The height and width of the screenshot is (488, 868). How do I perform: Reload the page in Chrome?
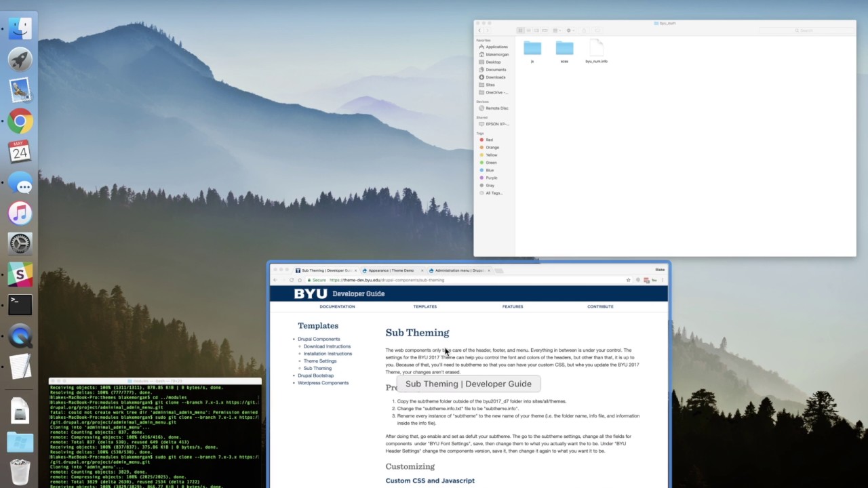pyautogui.click(x=292, y=280)
